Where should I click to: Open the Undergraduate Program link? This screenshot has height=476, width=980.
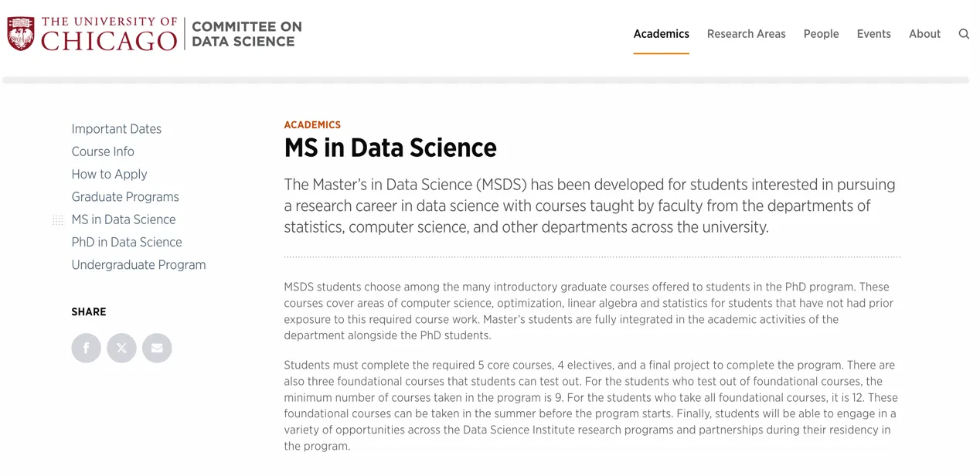[138, 265]
